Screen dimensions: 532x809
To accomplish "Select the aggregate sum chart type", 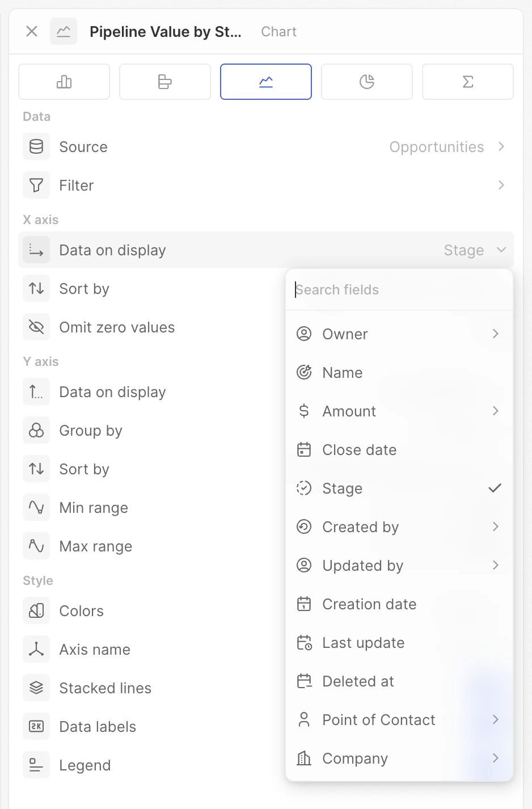I will [x=468, y=82].
